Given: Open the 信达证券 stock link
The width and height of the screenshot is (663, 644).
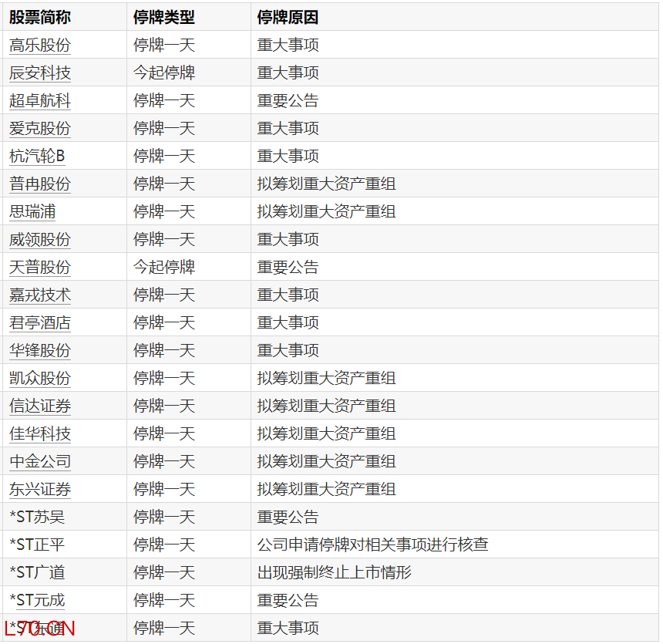Looking at the screenshot, I should pyautogui.click(x=40, y=406).
